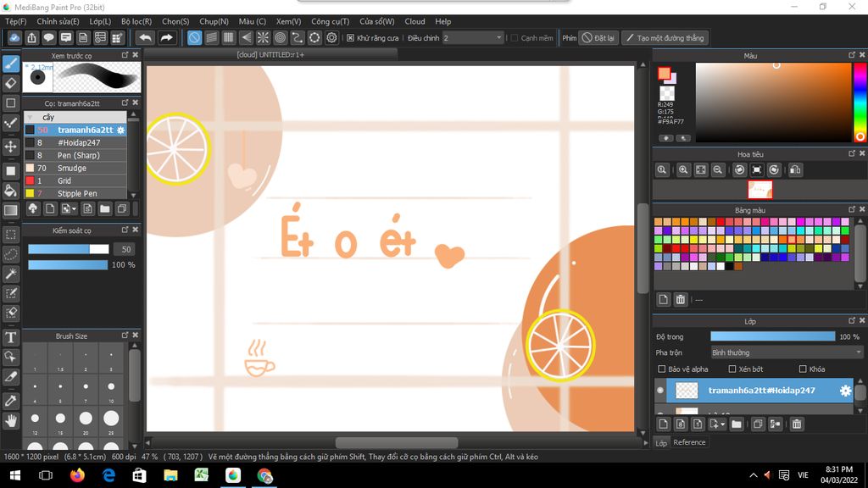Select the Grid brush
Viewport: 868px width, 488px height.
pyautogui.click(x=75, y=181)
